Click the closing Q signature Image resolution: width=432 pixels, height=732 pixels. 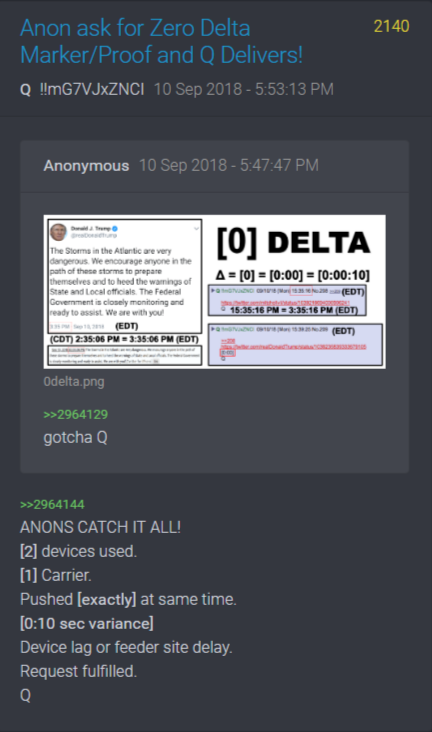click(26, 695)
